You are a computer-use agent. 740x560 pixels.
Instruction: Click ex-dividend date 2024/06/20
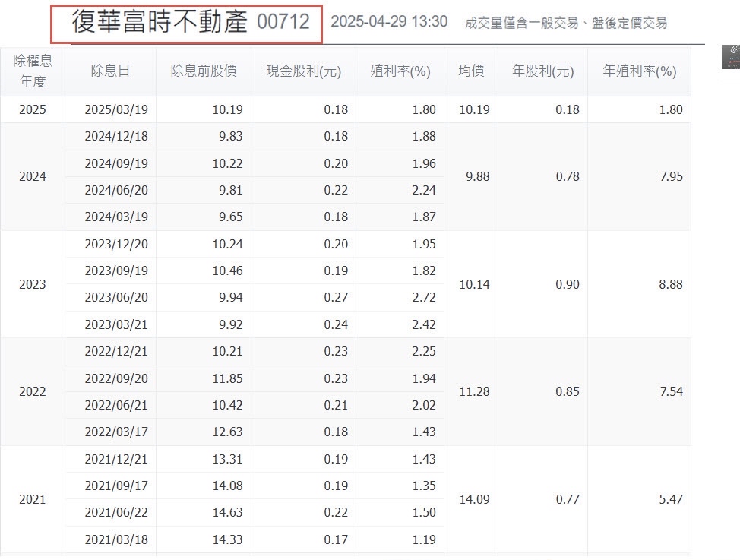click(x=116, y=190)
